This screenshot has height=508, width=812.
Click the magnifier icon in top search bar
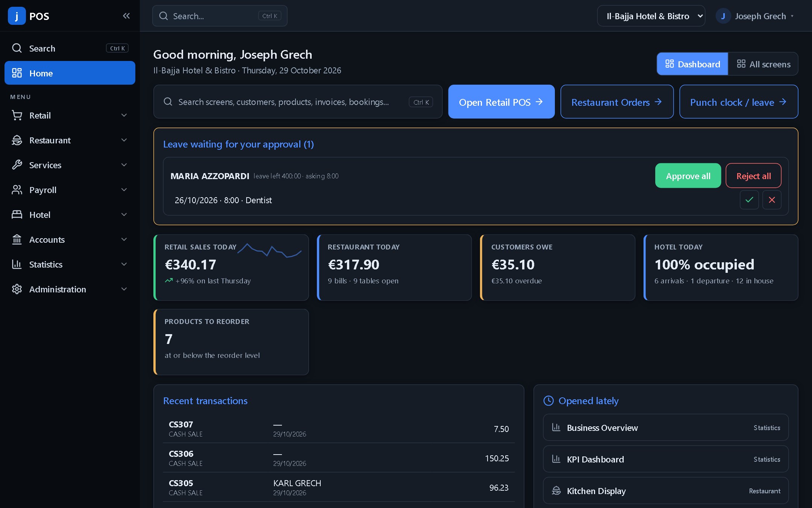[x=164, y=16]
